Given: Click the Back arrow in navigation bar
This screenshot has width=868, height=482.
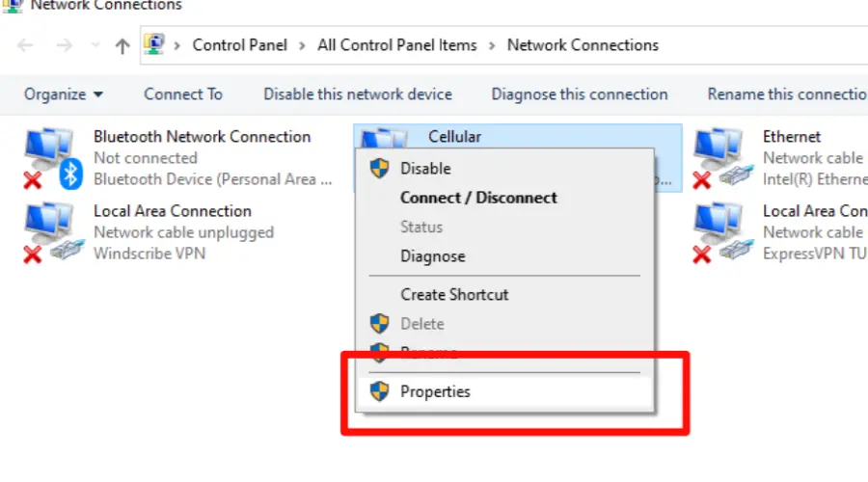Looking at the screenshot, I should point(25,45).
